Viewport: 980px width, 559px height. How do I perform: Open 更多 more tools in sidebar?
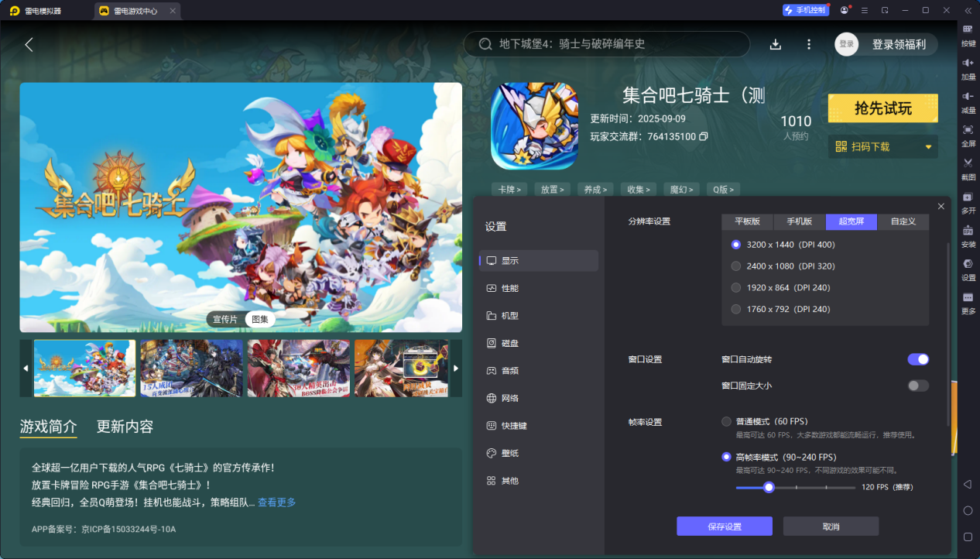tap(968, 302)
